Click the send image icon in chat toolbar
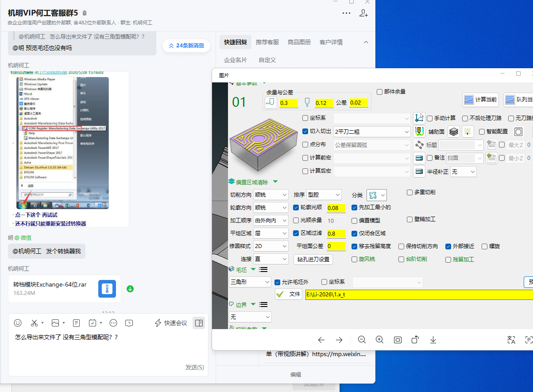 [x=55, y=323]
